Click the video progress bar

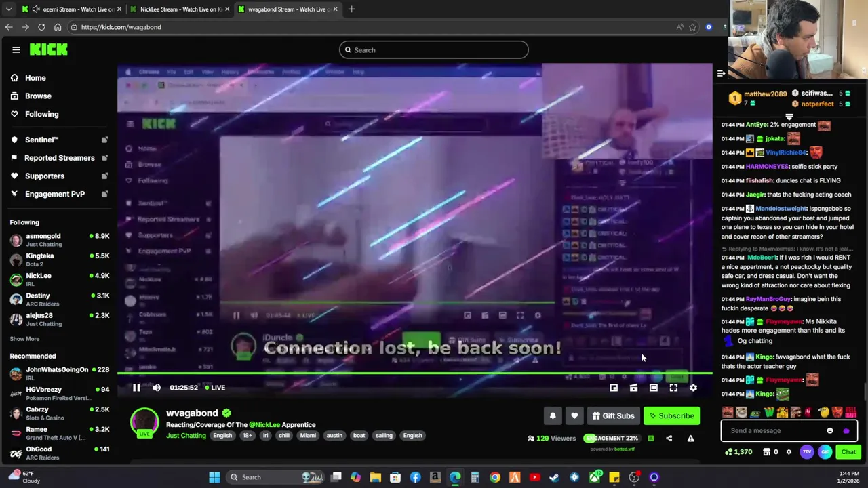pos(415,373)
